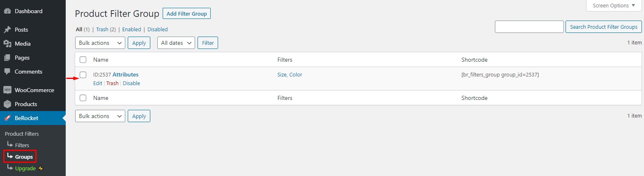Click the Trash link under Attributes
This screenshot has width=644, height=176.
point(112,83)
